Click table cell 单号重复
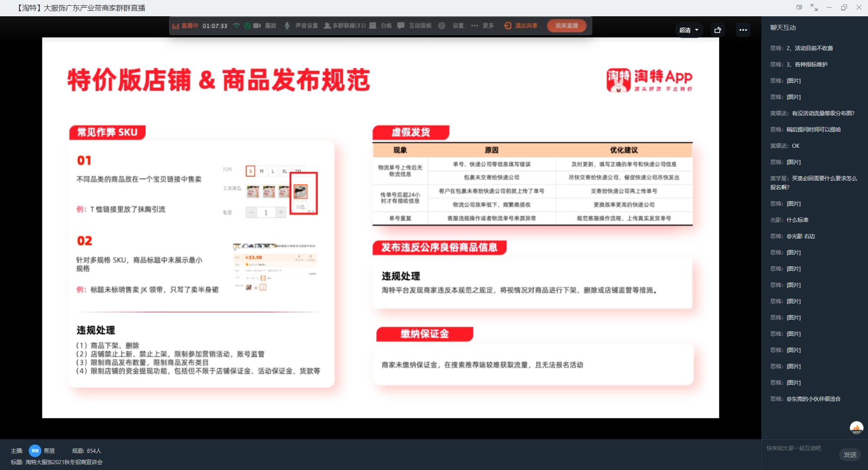The height and width of the screenshot is (470, 868). (400, 218)
